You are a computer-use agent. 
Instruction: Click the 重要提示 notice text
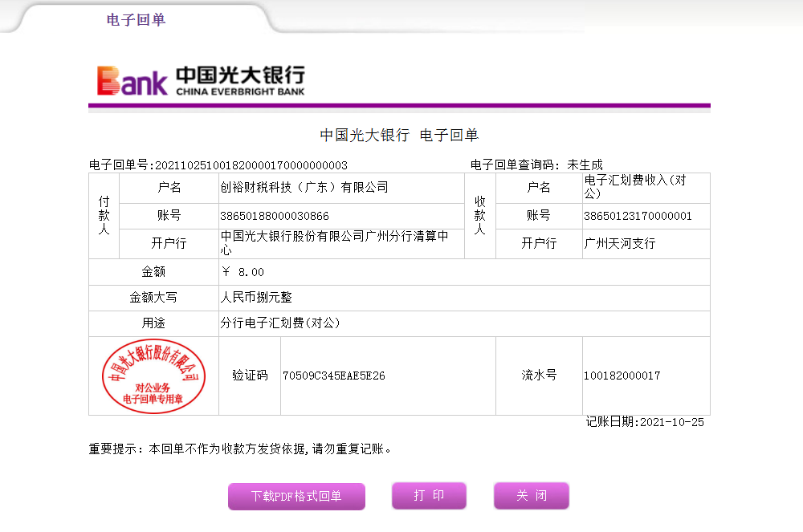click(241, 449)
